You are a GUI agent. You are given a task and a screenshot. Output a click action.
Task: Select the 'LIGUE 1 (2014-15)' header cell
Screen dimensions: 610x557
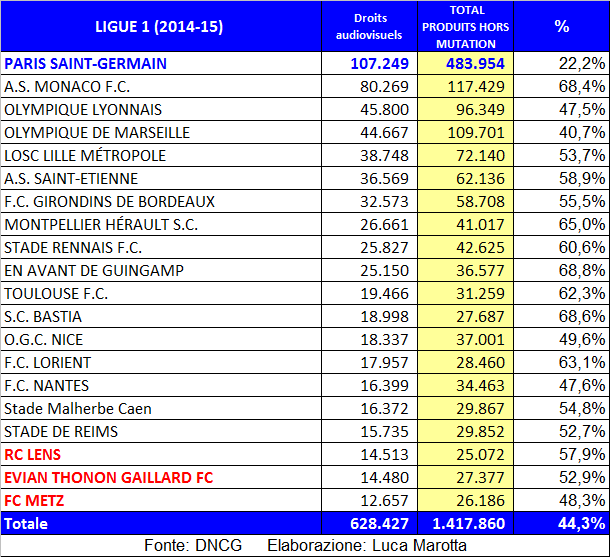pos(159,27)
